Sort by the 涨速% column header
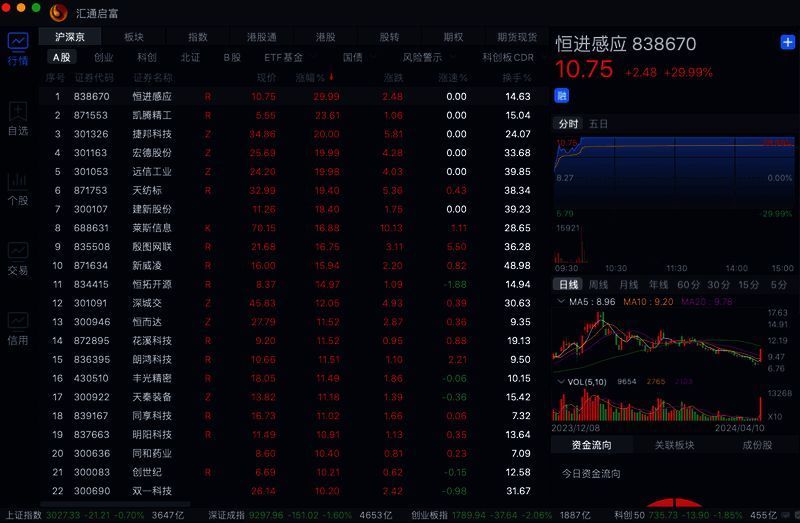The height and width of the screenshot is (523, 800). coord(453,78)
